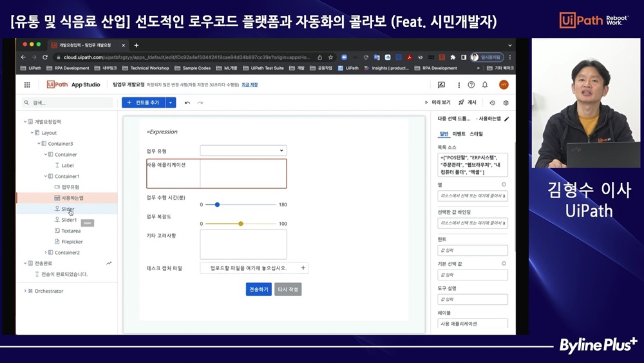
Task: Click the 도구 설명 input field
Action: coord(472,299)
